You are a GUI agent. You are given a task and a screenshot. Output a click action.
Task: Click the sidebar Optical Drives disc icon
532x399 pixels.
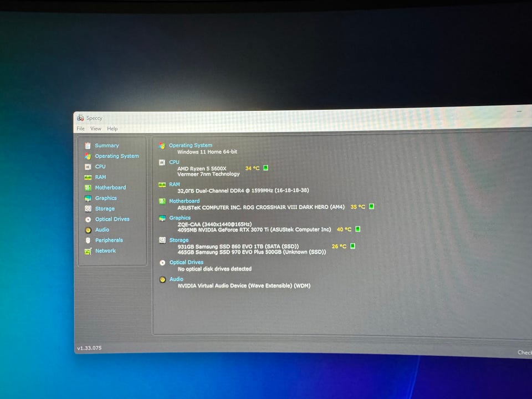[x=88, y=219]
